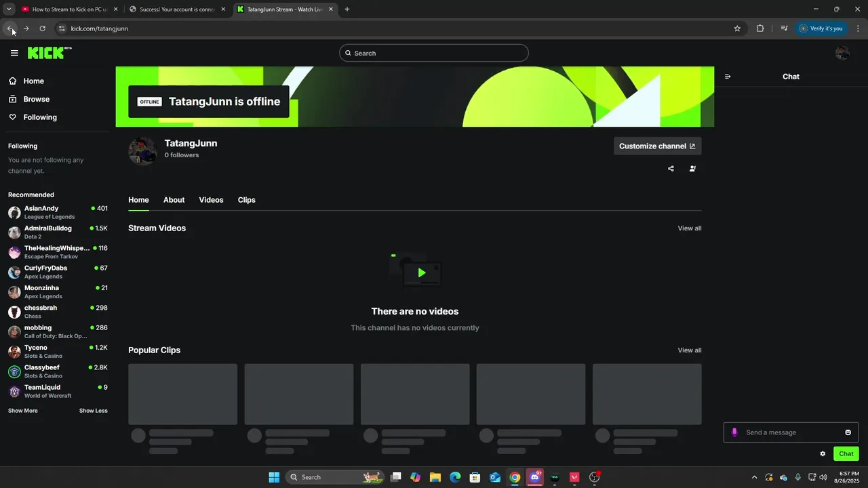Open Classybeef recommended channel
The width and height of the screenshot is (868, 488).
58,371
